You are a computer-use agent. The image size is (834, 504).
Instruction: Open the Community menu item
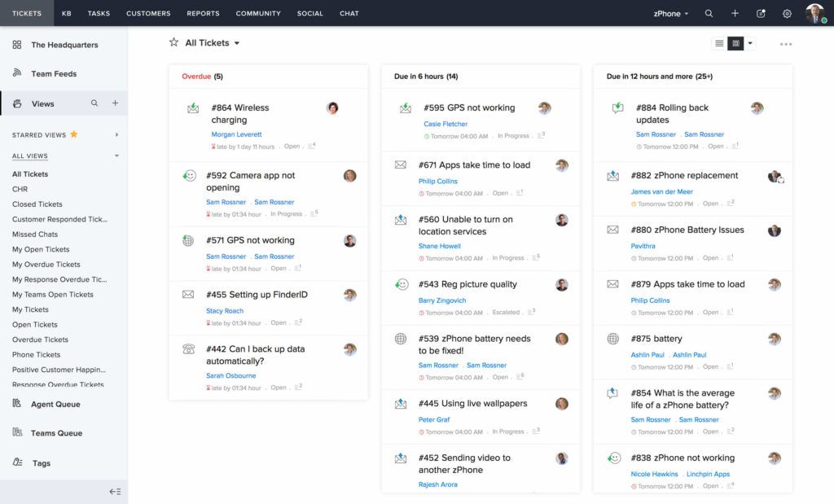[x=257, y=13]
